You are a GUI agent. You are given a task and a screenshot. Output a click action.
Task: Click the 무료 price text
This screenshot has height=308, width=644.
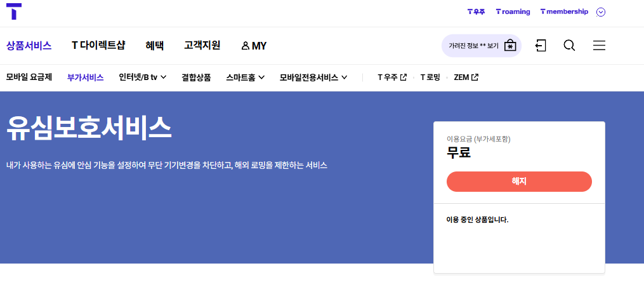coord(458,152)
